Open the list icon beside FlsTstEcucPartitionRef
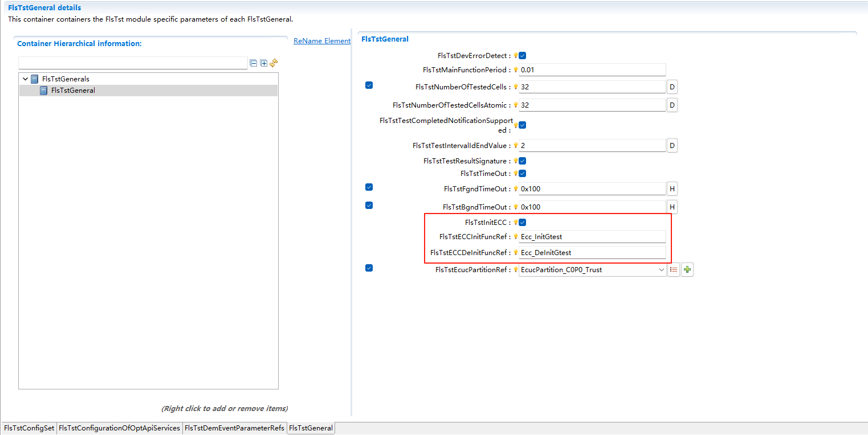 (674, 269)
